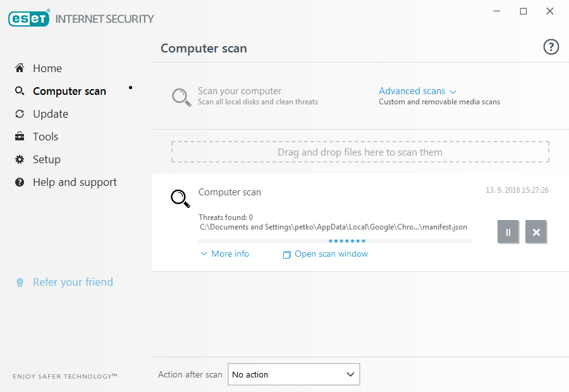This screenshot has width=569, height=392.
Task: Click the Setup gear icon
Action: coord(20,159)
